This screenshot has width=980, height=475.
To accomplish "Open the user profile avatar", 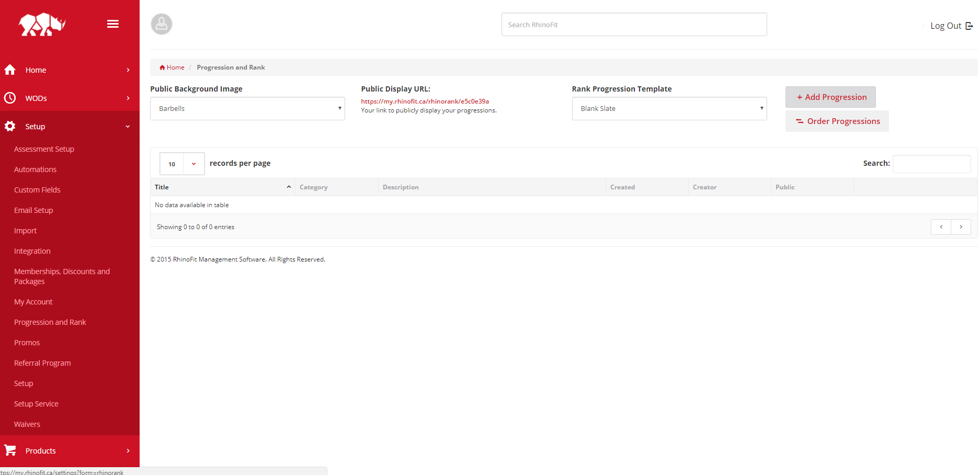I will (162, 24).
